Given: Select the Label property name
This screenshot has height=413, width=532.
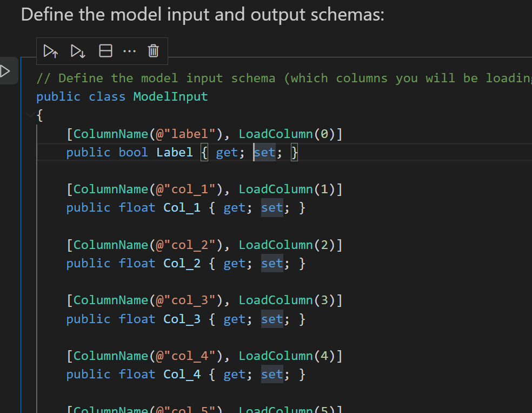Looking at the screenshot, I should click(174, 152).
